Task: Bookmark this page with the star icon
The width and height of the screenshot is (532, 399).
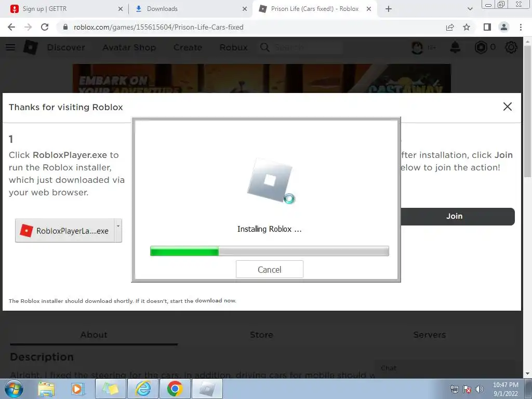Action: 467,27
